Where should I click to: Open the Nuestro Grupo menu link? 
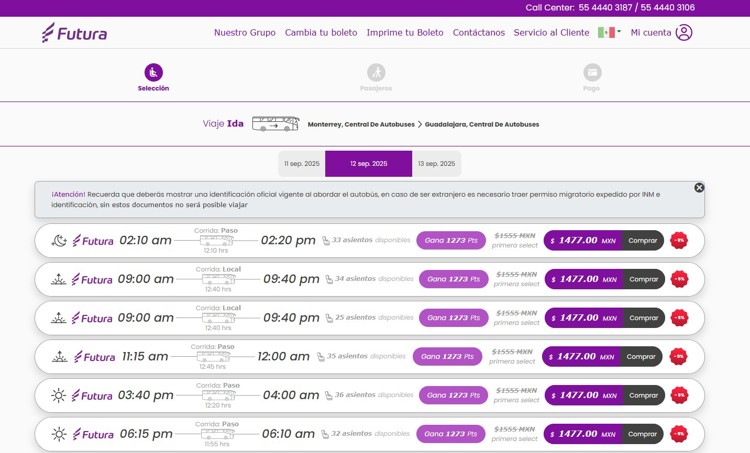244,33
